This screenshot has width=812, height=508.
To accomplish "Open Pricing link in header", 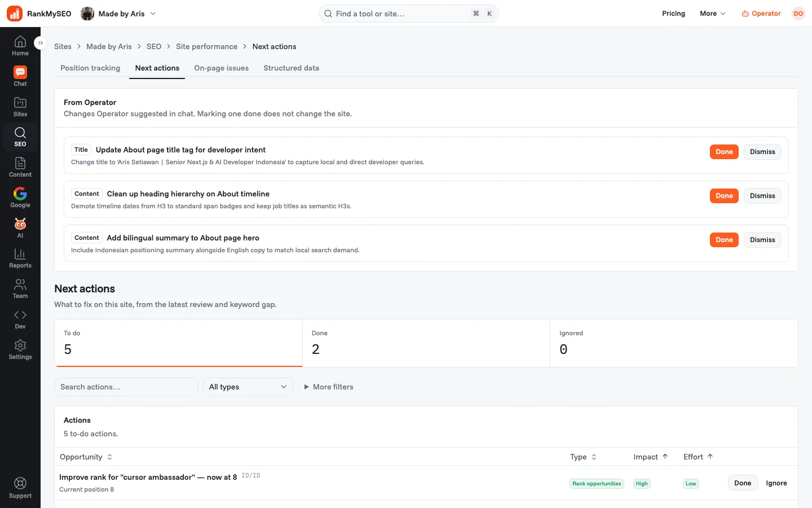I will click(673, 14).
